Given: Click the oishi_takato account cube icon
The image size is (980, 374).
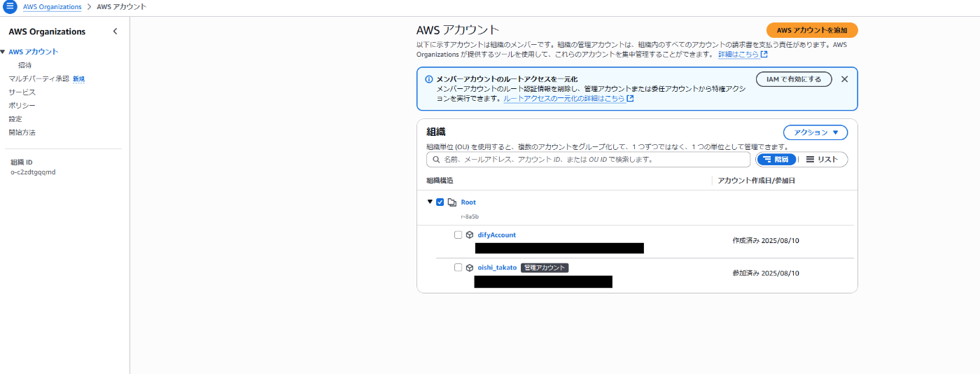Looking at the screenshot, I should [x=470, y=268].
